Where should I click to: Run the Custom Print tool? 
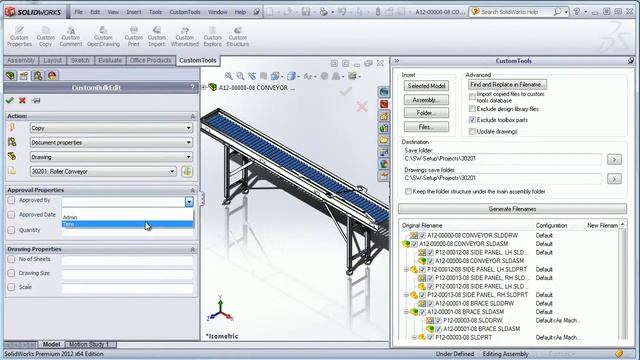pos(133,36)
